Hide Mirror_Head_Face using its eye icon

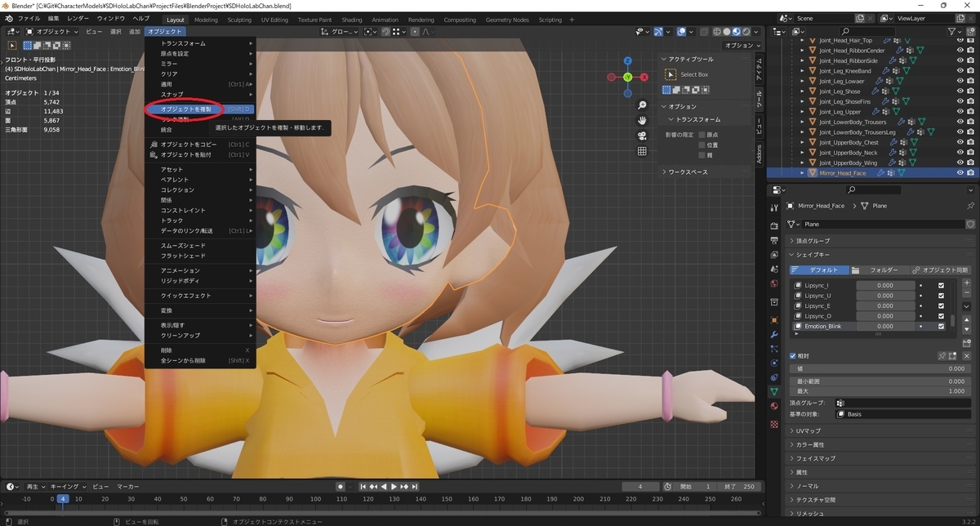tap(960, 173)
